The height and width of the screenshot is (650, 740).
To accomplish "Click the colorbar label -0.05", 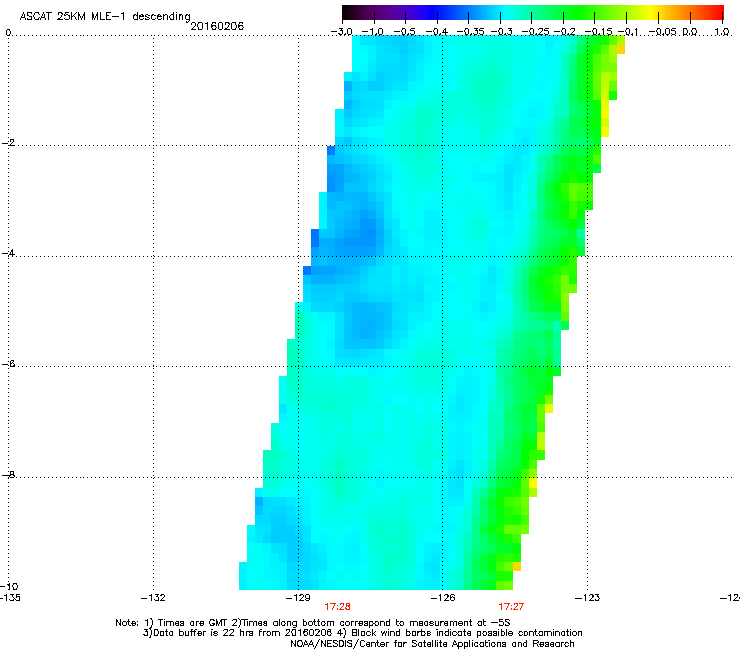I will pos(663,32).
